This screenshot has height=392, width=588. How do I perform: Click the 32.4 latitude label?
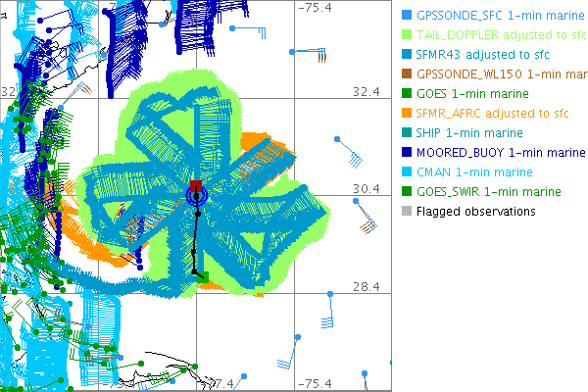366,91
